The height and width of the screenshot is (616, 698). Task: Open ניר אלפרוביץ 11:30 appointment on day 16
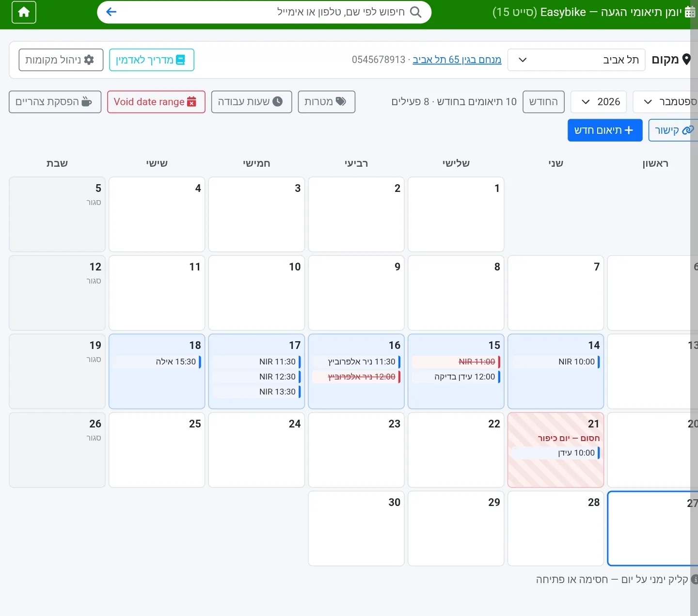(x=356, y=362)
